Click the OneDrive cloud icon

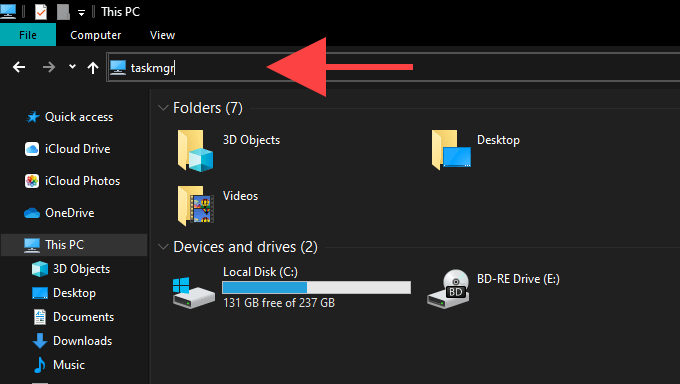(32, 213)
